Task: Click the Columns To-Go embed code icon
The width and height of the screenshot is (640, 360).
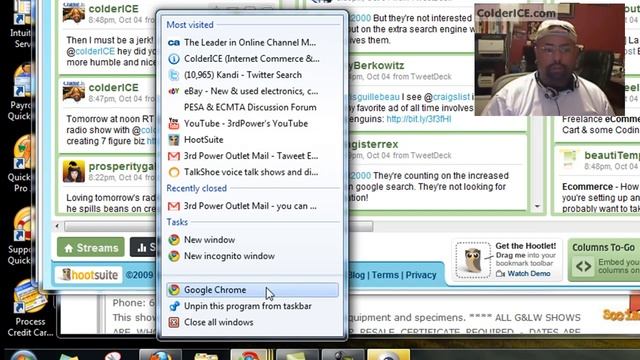Action: (583, 267)
